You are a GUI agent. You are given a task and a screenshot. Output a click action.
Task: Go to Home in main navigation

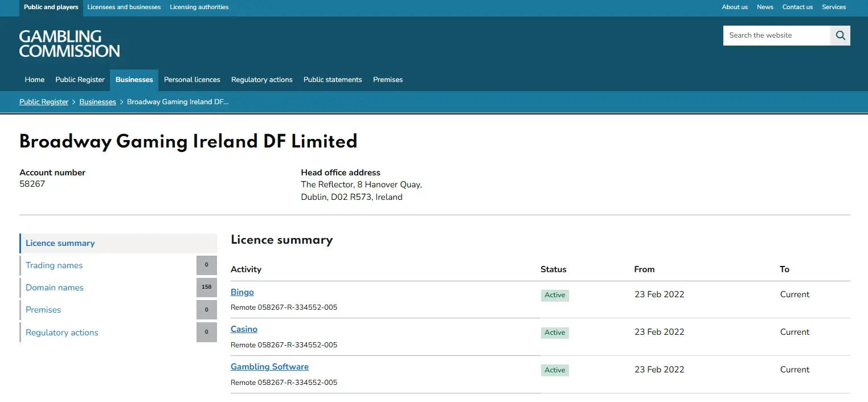[x=35, y=80]
